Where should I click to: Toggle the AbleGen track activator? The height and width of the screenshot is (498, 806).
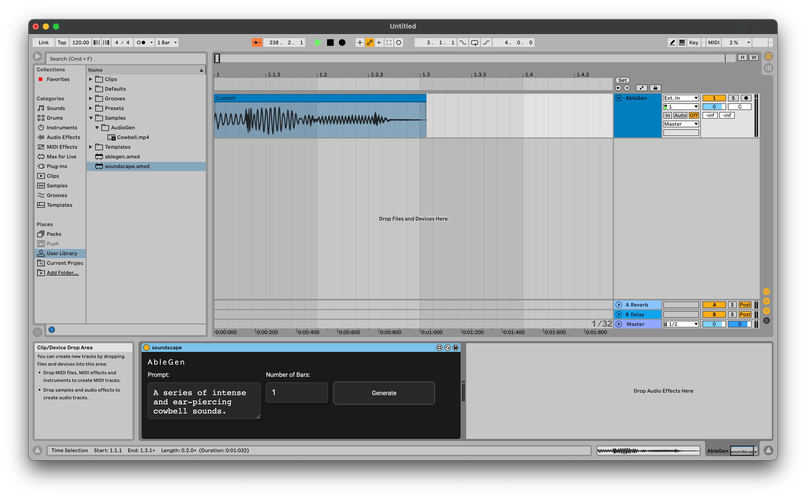[x=714, y=98]
